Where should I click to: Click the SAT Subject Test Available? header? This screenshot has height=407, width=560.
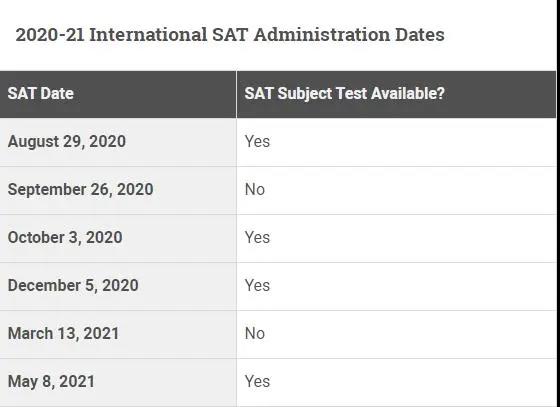click(344, 94)
